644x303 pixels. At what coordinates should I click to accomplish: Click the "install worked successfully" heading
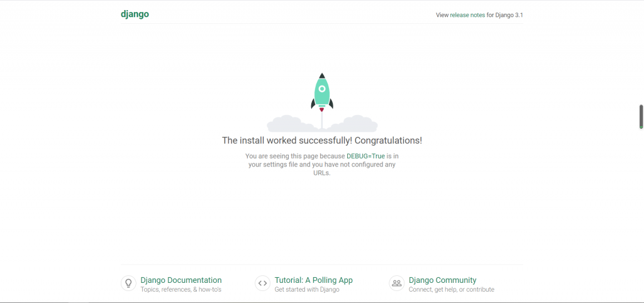coord(321,141)
